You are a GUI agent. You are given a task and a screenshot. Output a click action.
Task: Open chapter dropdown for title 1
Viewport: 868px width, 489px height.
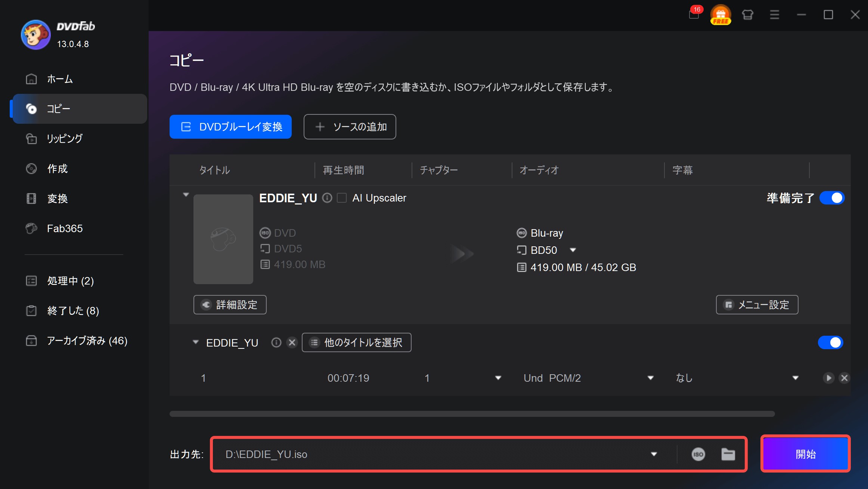(498, 378)
